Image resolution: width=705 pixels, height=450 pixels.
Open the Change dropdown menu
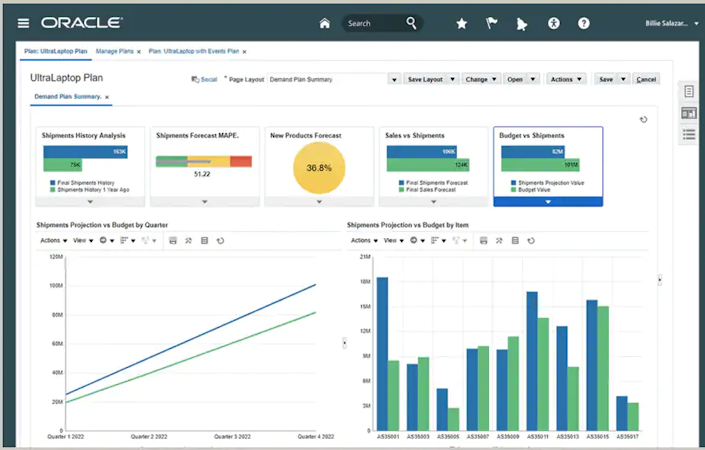pyautogui.click(x=481, y=79)
